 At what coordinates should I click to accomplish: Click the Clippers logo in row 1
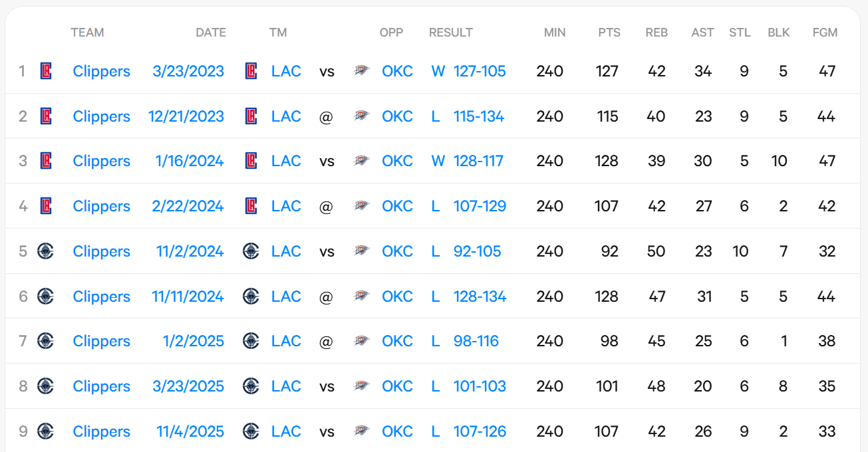[46, 71]
